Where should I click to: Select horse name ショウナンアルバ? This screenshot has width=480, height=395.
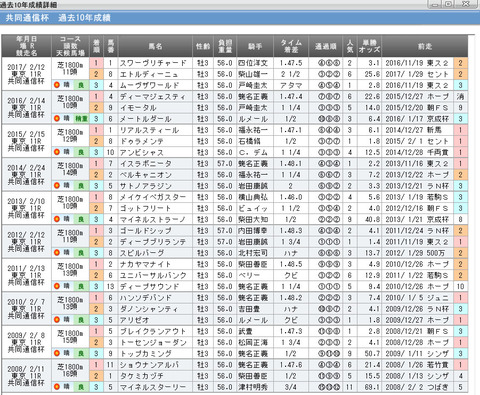(x=149, y=365)
